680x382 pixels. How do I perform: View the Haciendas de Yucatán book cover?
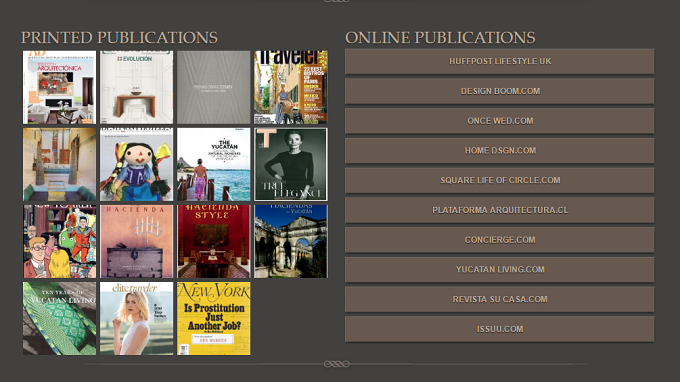click(291, 242)
